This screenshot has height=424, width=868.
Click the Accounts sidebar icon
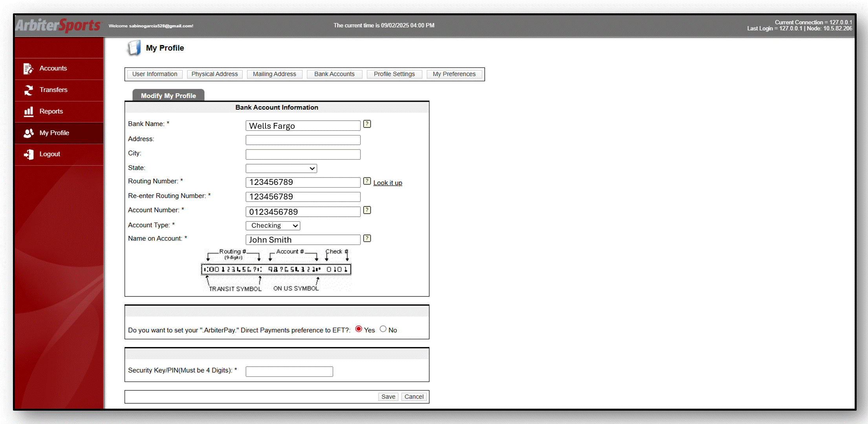28,69
